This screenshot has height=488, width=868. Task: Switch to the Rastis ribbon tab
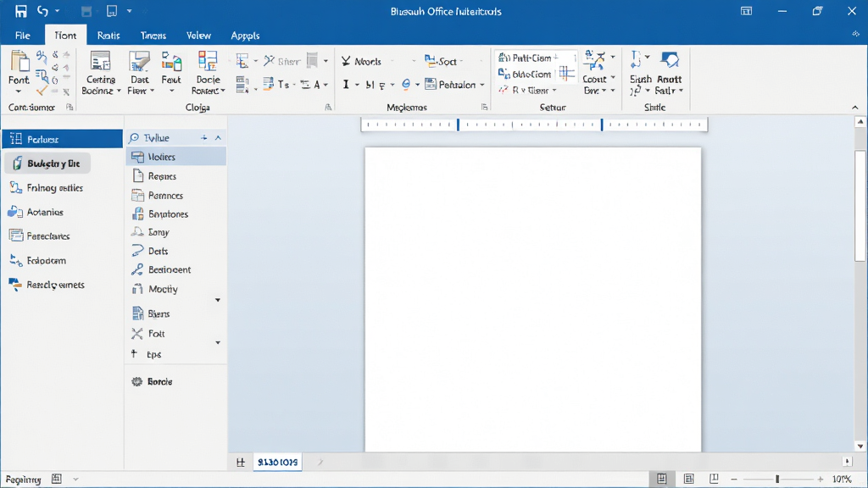108,36
